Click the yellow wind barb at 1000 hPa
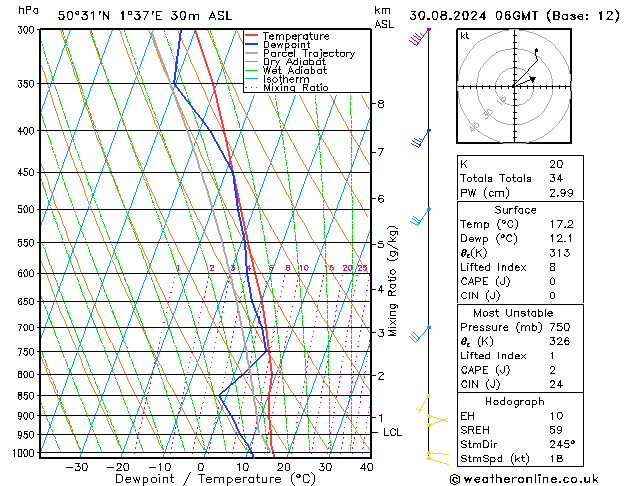 (435, 456)
